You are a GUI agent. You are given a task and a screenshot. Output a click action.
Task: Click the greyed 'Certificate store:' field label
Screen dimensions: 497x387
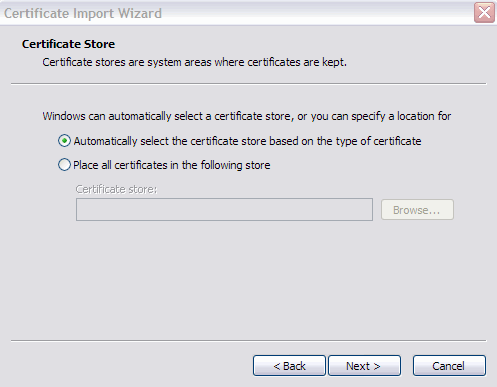point(116,189)
